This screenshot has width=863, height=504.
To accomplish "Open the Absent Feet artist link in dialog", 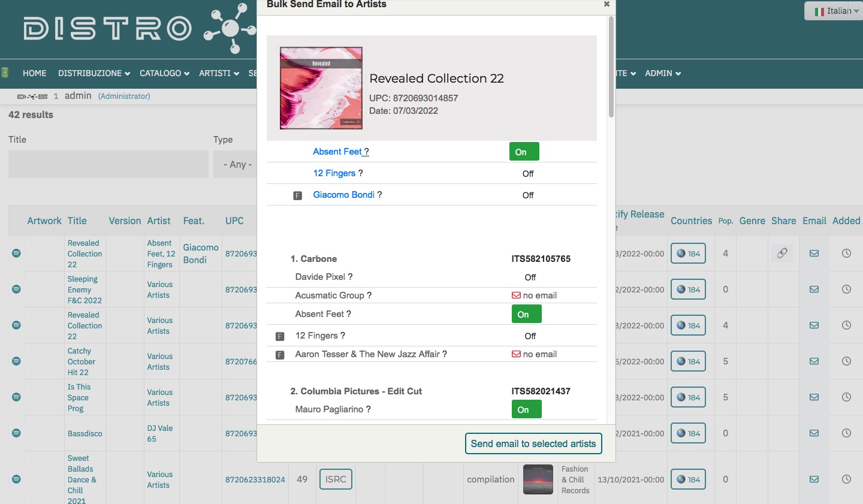I will [x=337, y=152].
